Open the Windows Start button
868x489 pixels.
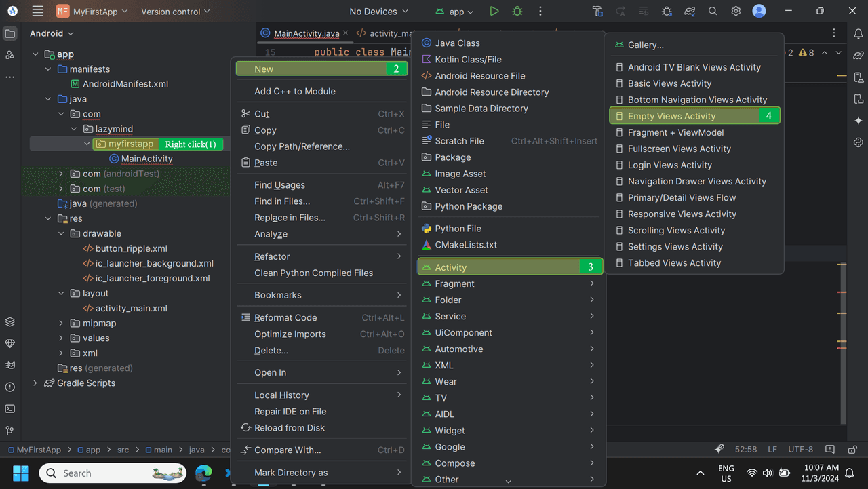point(21,473)
